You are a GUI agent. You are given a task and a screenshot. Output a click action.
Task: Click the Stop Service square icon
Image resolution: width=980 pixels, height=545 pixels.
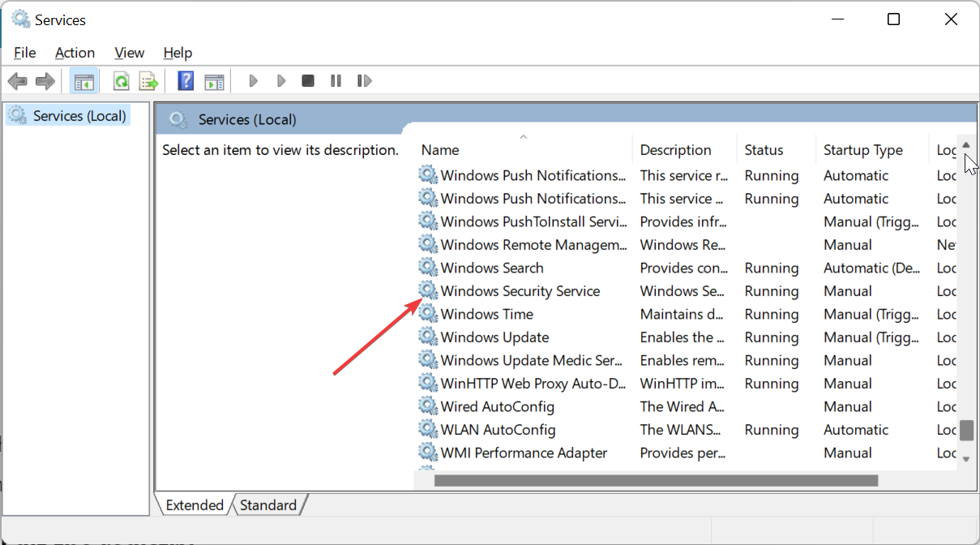tap(308, 81)
